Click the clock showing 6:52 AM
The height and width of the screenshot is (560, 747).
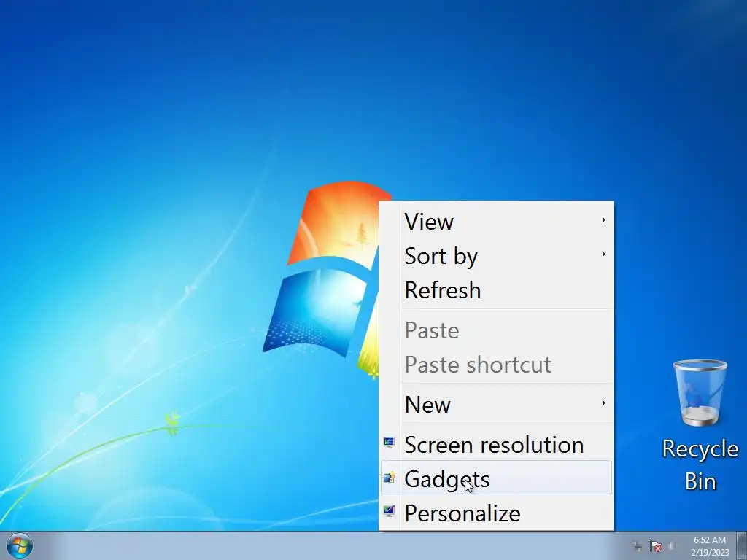710,545
